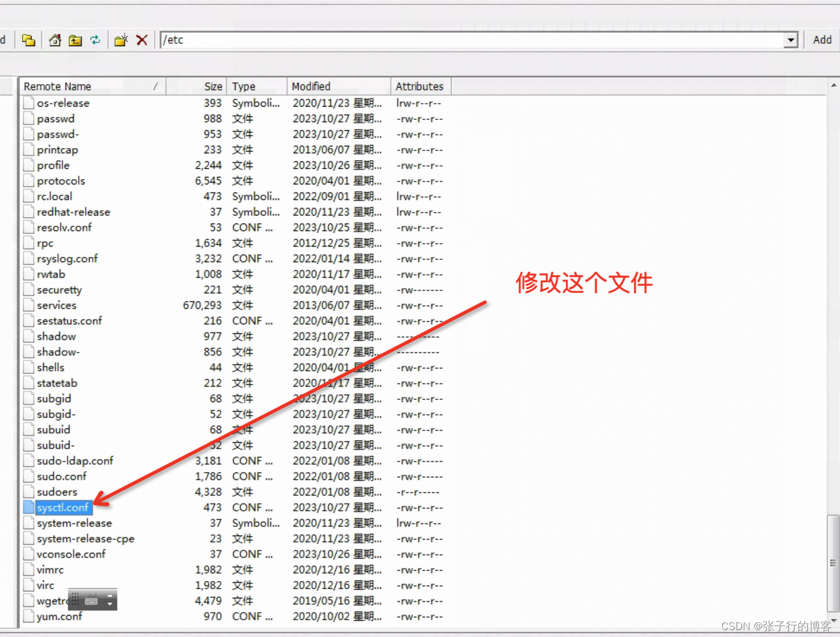This screenshot has height=637, width=840.
Task: Select the sysctl.conf file
Action: point(63,507)
